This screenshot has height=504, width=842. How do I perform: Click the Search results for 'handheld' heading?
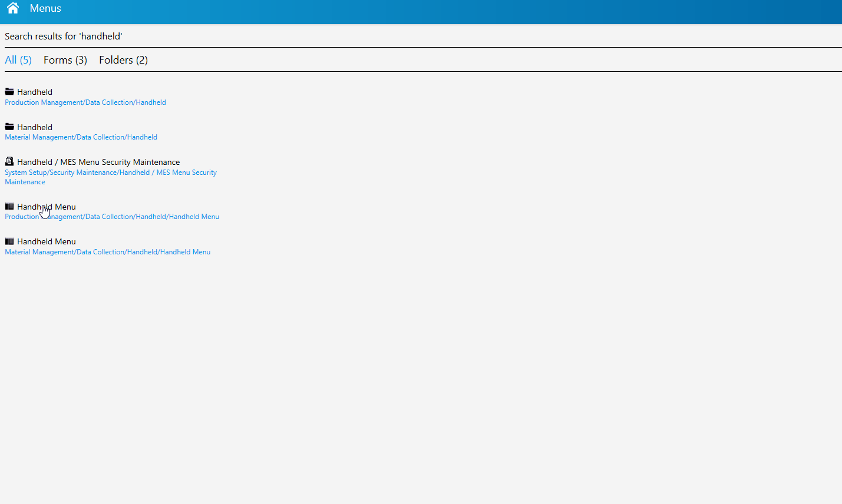coord(64,37)
